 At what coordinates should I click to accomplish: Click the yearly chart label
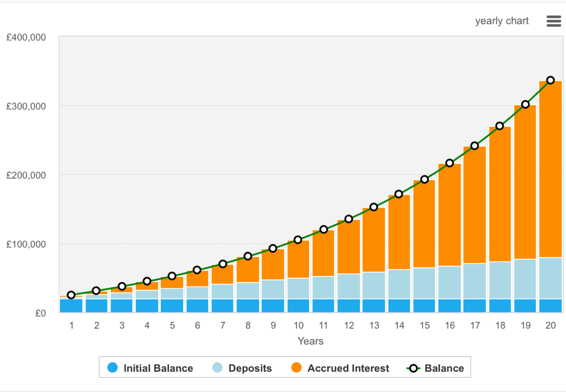tap(502, 21)
